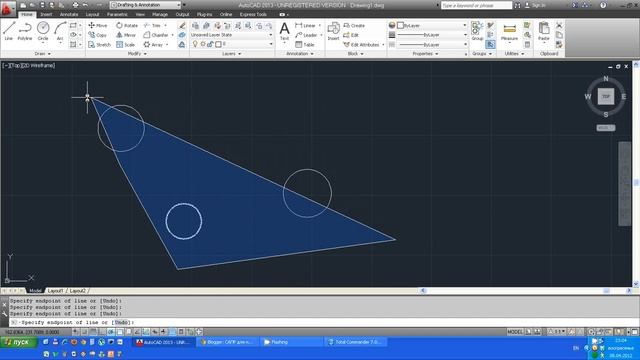Toggle layer on/off light bulb icon
The width and height of the screenshot is (640, 360).
tap(195, 44)
